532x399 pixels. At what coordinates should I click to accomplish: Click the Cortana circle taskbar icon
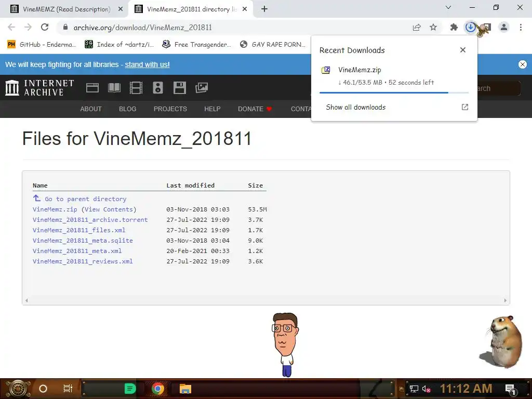(x=43, y=389)
